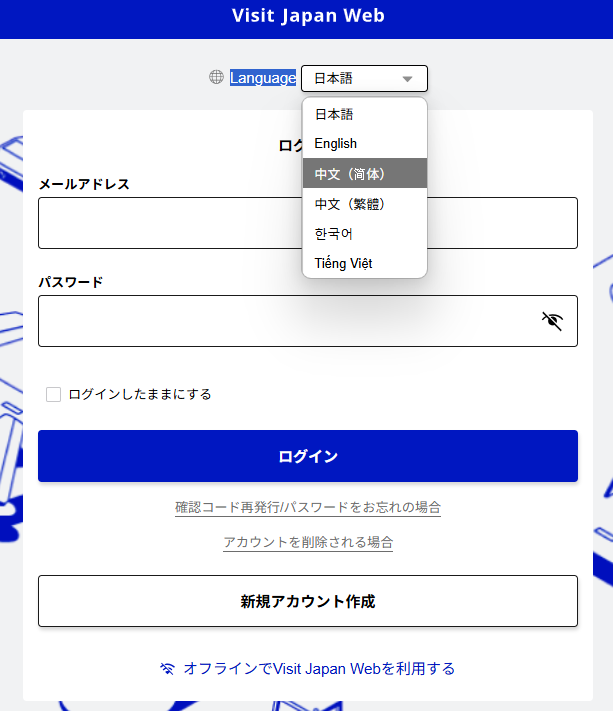Focus the パスワード input field
Viewport: 613px width, 711px height.
tap(308, 321)
